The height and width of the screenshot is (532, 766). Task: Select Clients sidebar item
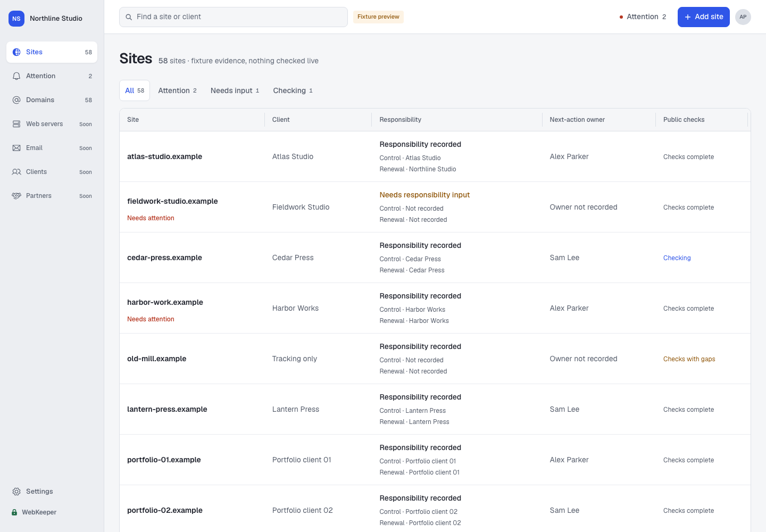52,172
